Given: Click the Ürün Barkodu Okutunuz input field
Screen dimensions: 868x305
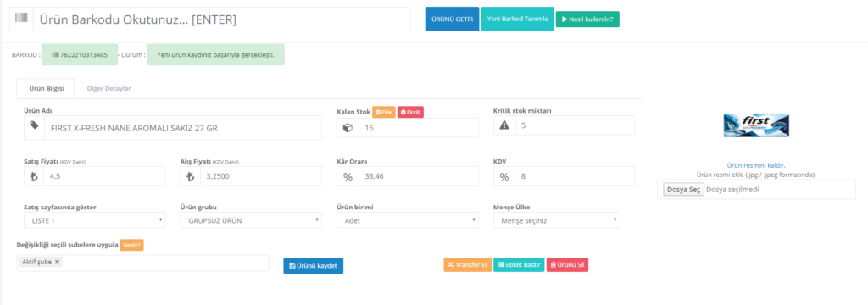Looking at the screenshot, I should point(222,19).
